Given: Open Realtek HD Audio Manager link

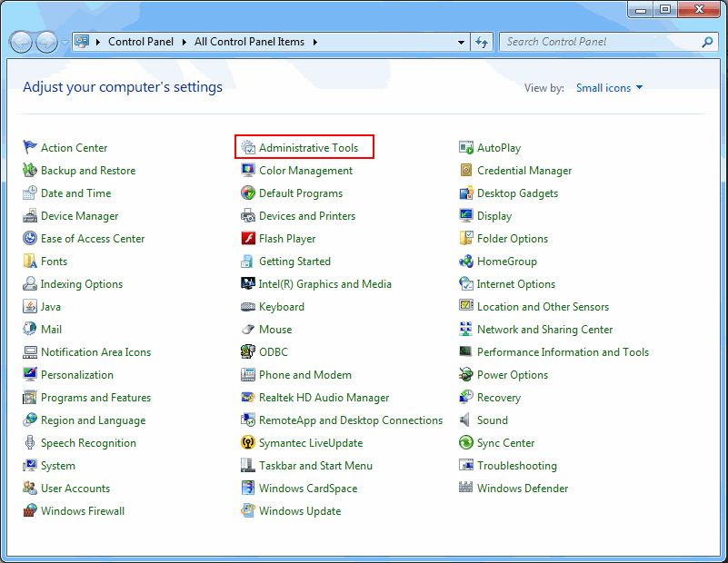Looking at the screenshot, I should (324, 398).
